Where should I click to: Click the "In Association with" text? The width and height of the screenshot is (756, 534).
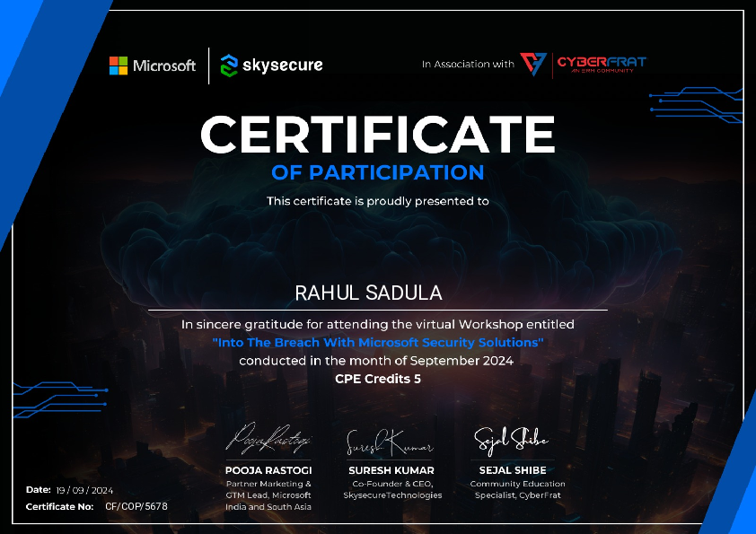tap(468, 65)
